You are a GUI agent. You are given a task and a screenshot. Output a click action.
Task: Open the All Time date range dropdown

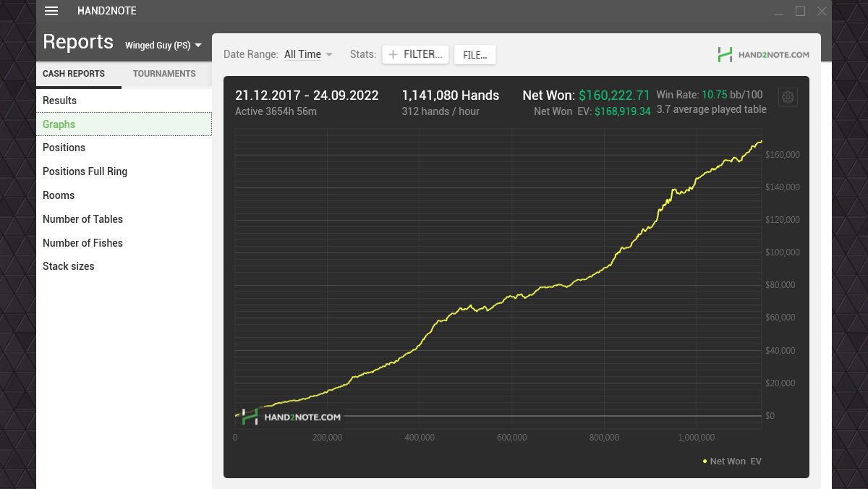point(308,54)
